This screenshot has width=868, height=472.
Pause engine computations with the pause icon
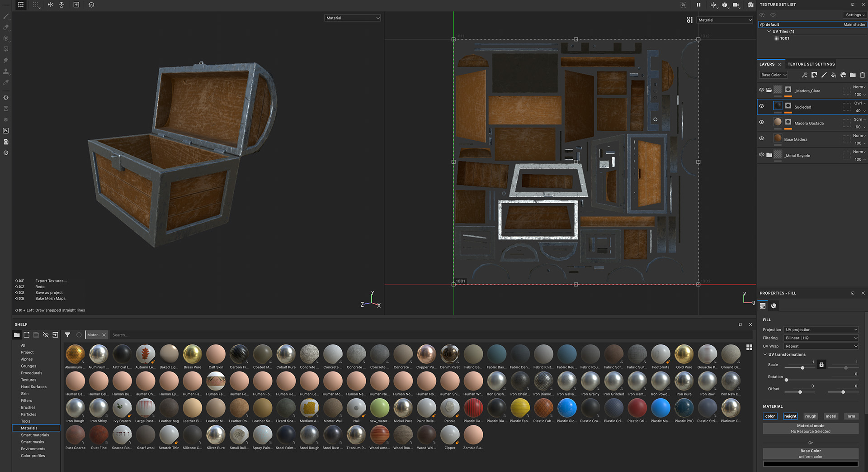click(698, 5)
